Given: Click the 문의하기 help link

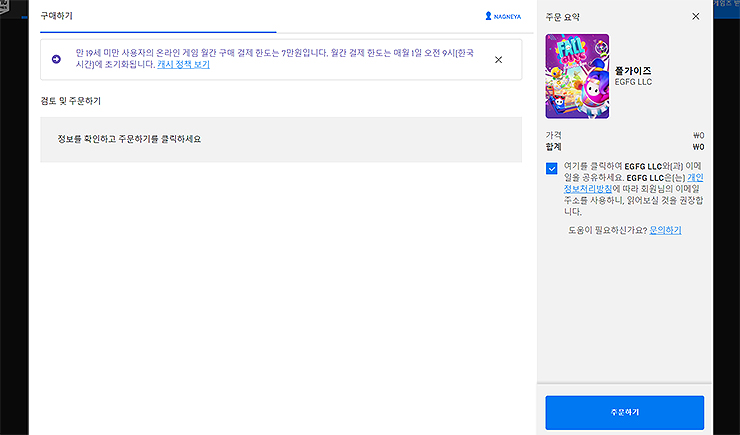Looking at the screenshot, I should [665, 230].
